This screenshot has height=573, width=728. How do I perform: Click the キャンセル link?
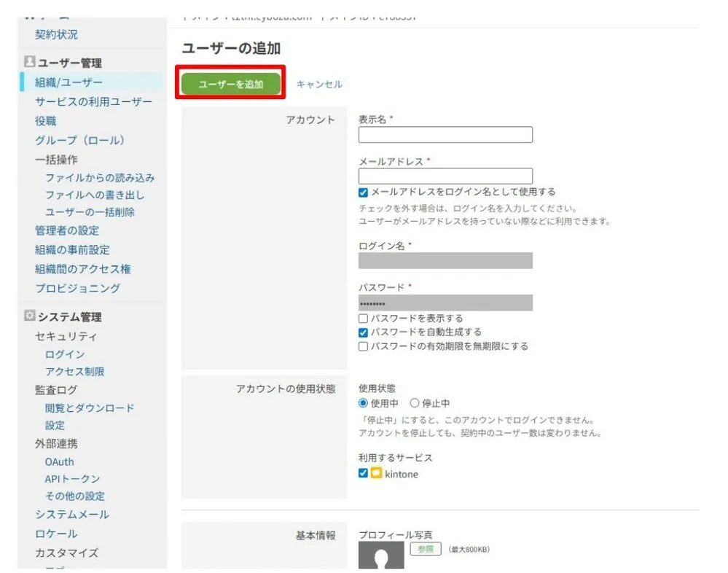point(319,85)
